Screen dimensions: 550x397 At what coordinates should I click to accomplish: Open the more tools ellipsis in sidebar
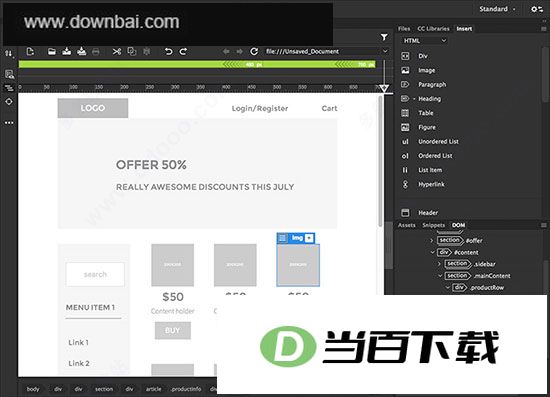(9, 123)
